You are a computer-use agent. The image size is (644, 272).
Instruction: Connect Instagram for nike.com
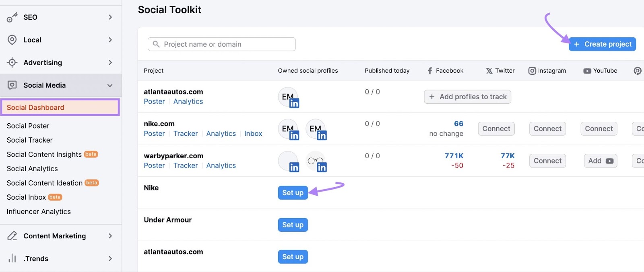pos(547,129)
